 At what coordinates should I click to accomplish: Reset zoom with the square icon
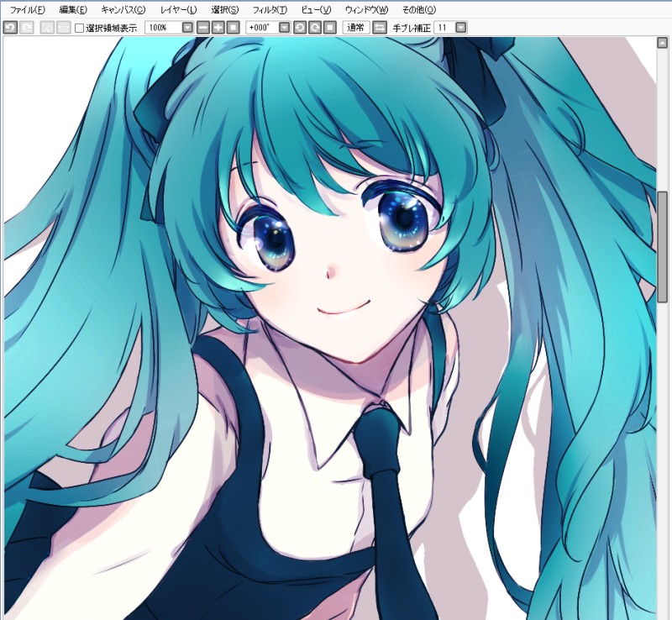pos(234,28)
